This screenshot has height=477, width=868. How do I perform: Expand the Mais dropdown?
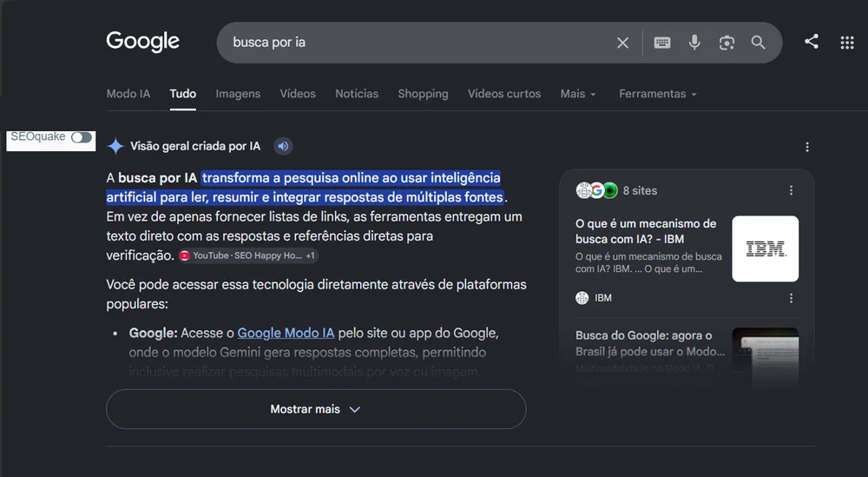click(x=578, y=94)
